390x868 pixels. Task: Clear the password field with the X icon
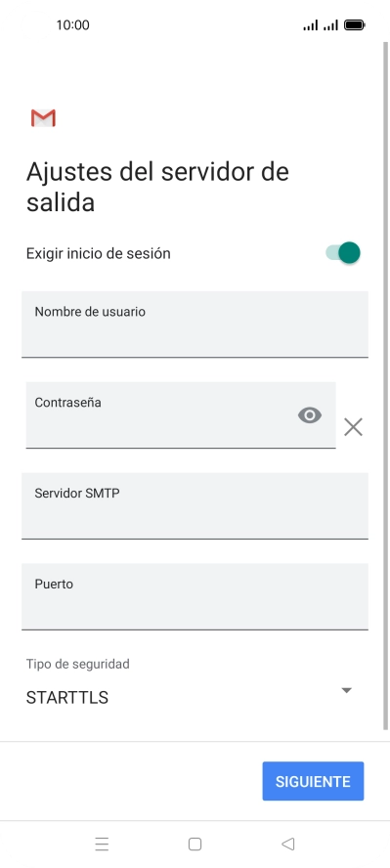point(353,427)
